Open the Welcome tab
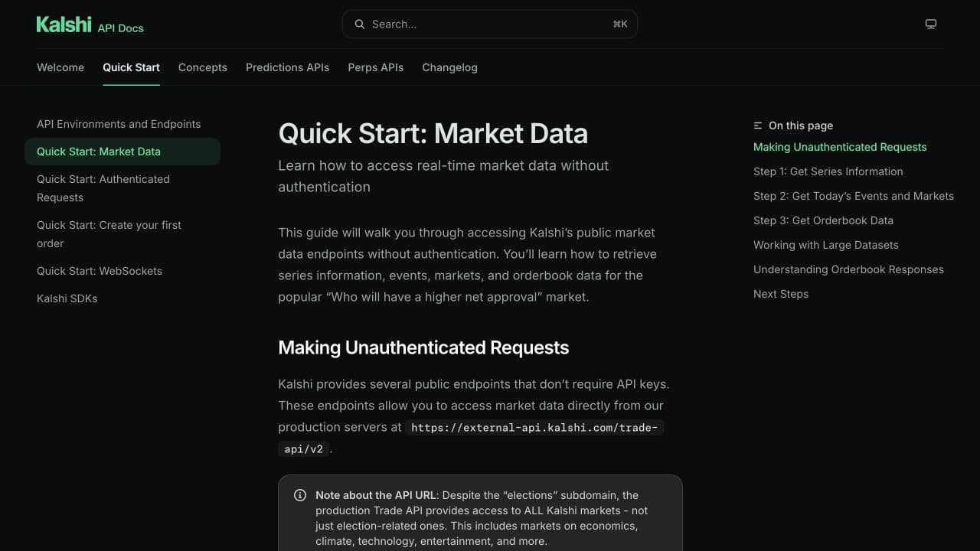 60,67
